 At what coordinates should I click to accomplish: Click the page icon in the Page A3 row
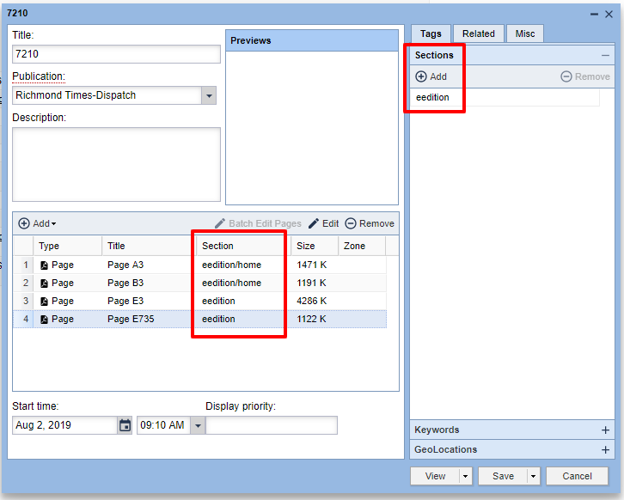click(x=45, y=265)
